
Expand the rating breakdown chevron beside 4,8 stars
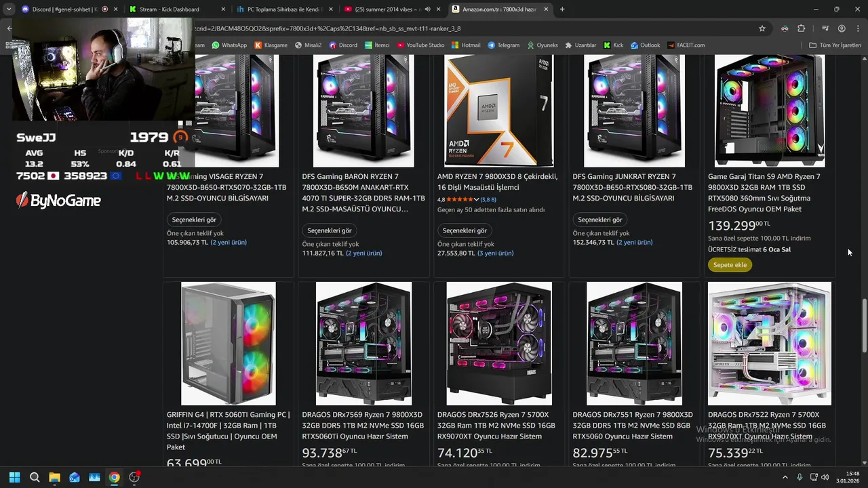pyautogui.click(x=476, y=200)
